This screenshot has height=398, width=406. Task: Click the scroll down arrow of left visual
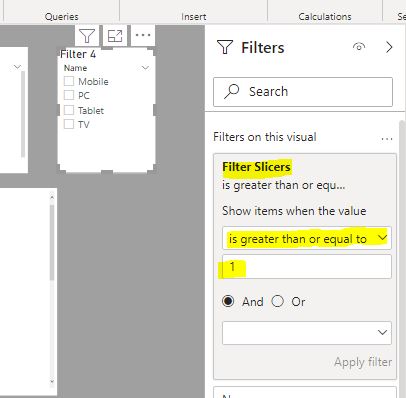(52, 382)
